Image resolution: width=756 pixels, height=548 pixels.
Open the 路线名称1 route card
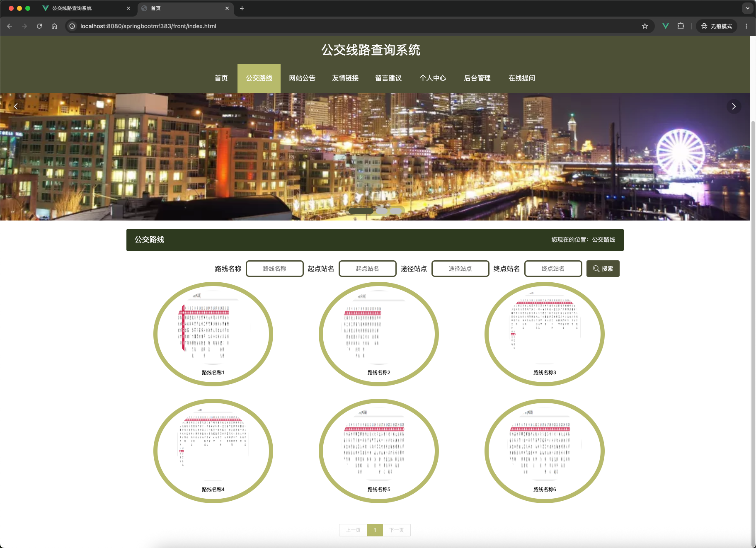point(213,334)
